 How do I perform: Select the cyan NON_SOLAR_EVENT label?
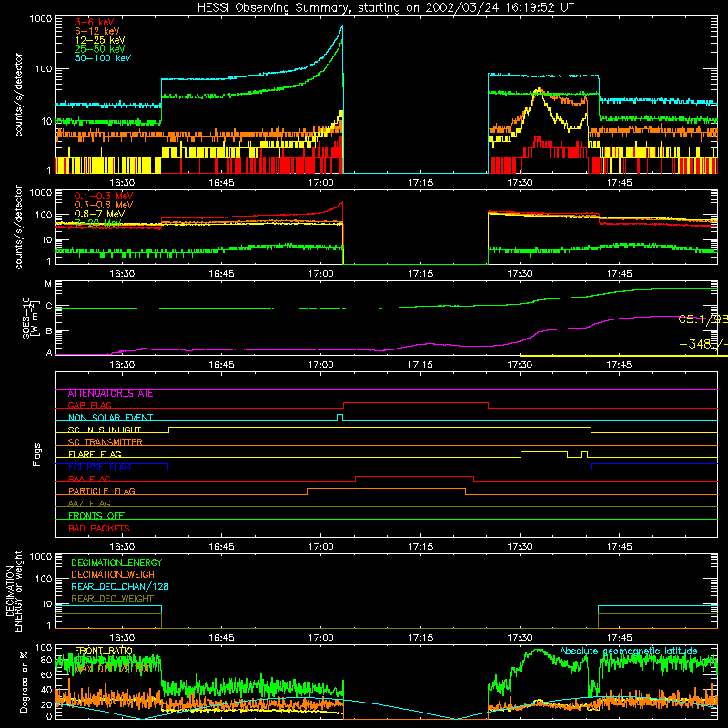pos(110,418)
